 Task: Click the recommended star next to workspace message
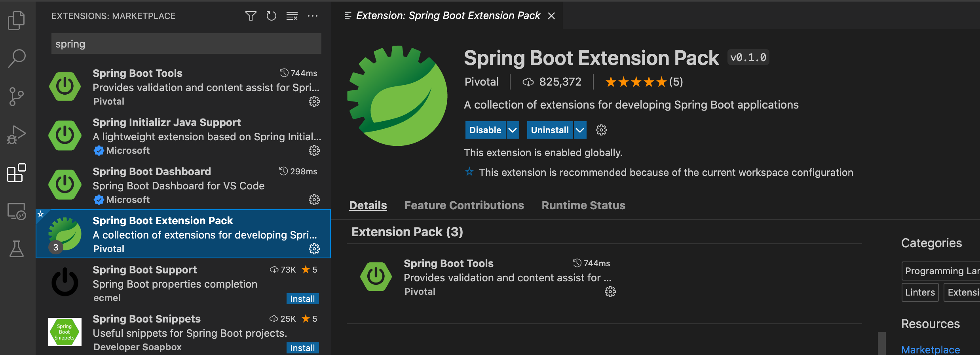coord(469,172)
